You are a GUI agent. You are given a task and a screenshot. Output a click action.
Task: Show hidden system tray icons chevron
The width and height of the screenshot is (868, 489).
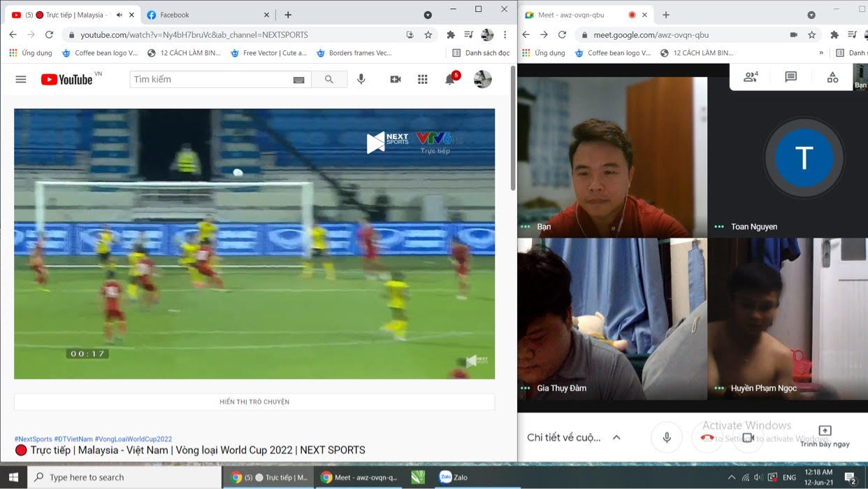point(732,478)
